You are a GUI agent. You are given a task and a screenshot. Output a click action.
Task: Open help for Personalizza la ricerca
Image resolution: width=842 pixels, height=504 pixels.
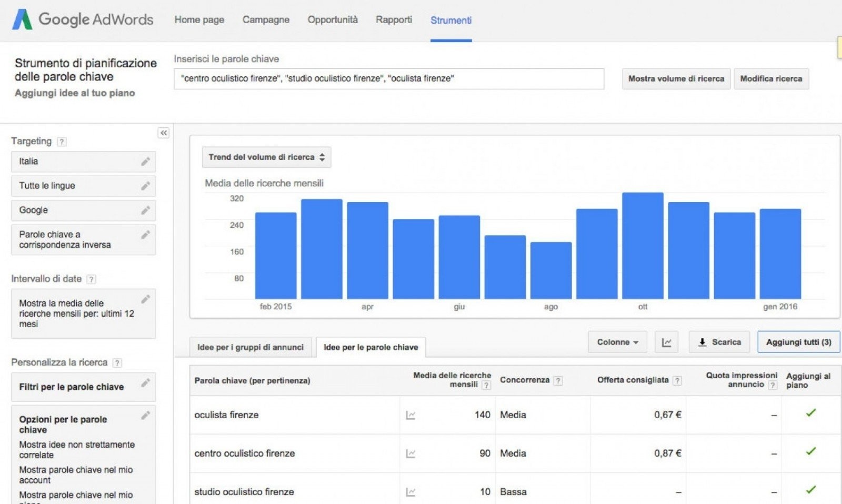[117, 363]
